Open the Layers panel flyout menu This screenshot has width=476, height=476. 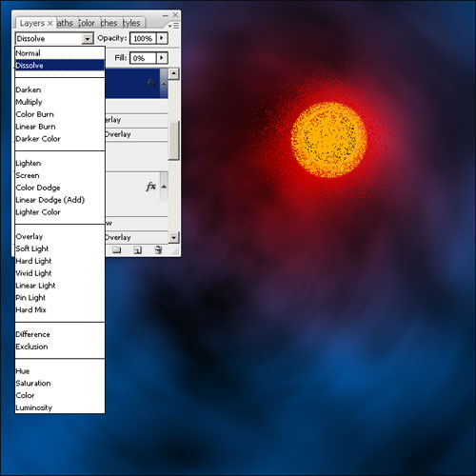point(174,26)
